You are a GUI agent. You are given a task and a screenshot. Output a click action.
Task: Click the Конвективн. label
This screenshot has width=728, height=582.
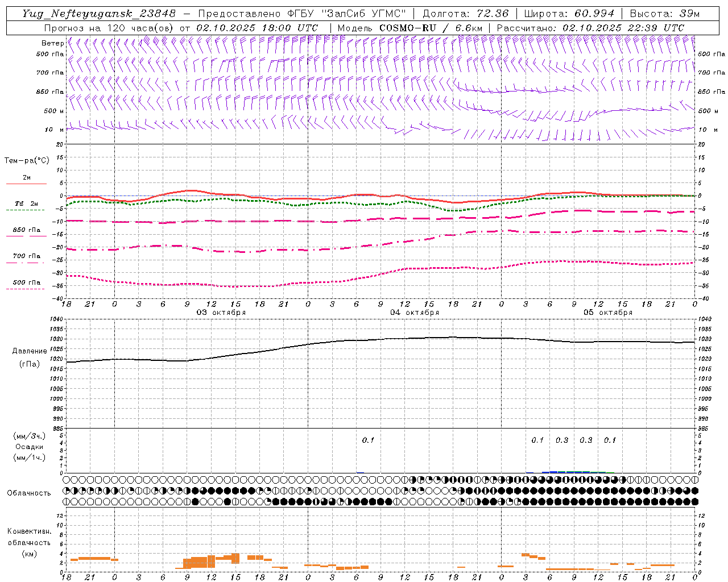click(29, 531)
